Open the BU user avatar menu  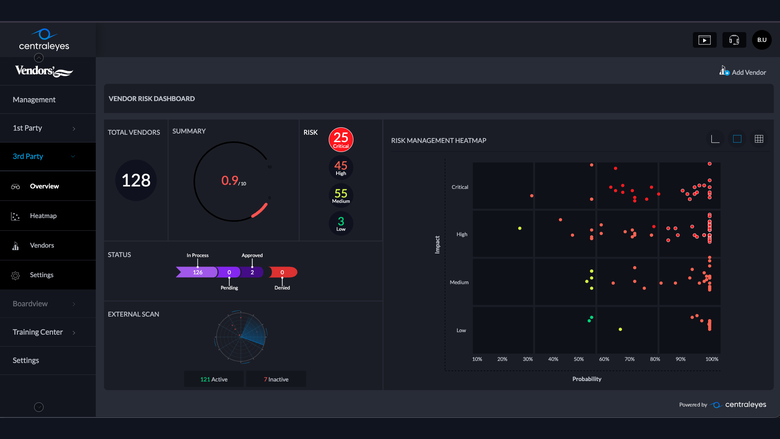click(762, 40)
